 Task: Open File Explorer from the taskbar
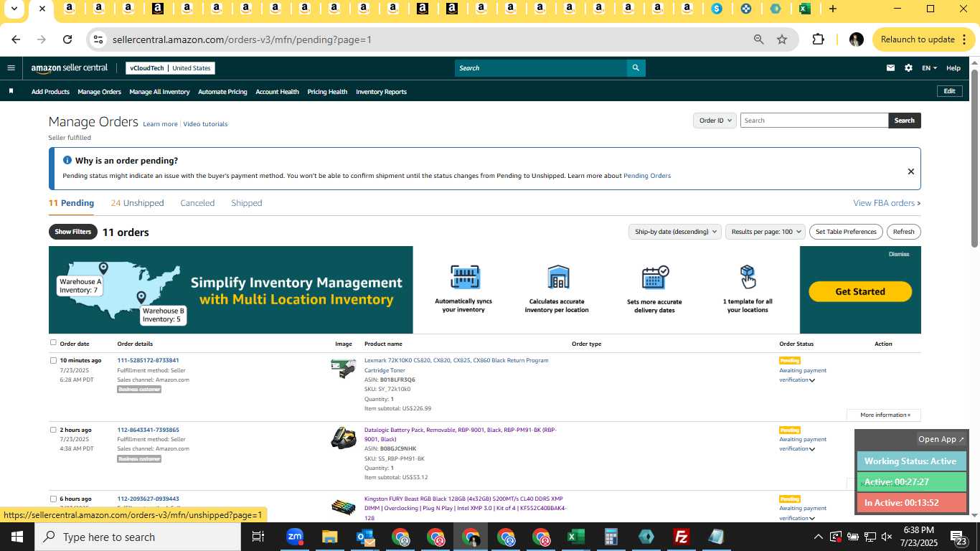pyautogui.click(x=329, y=537)
